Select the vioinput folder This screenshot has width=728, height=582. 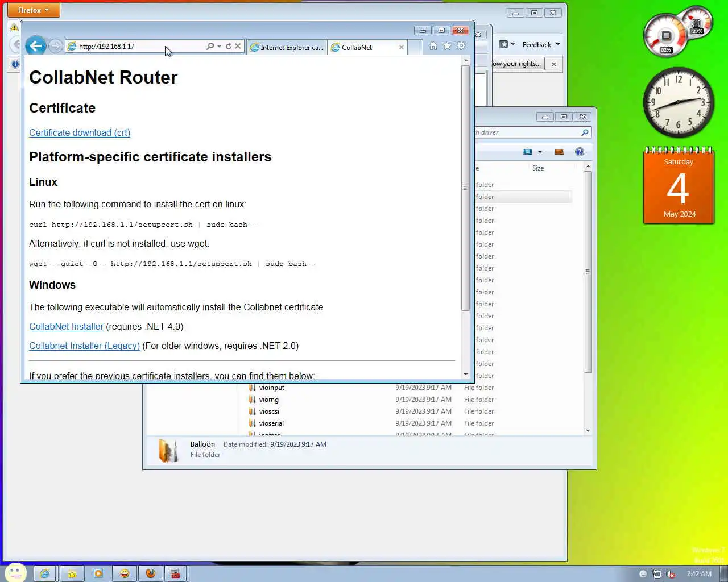pyautogui.click(x=271, y=388)
